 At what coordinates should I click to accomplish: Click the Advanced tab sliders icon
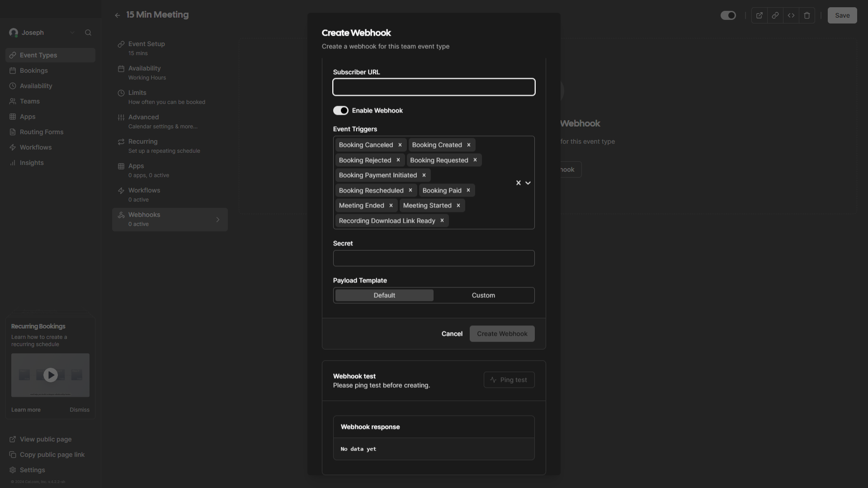tap(121, 117)
